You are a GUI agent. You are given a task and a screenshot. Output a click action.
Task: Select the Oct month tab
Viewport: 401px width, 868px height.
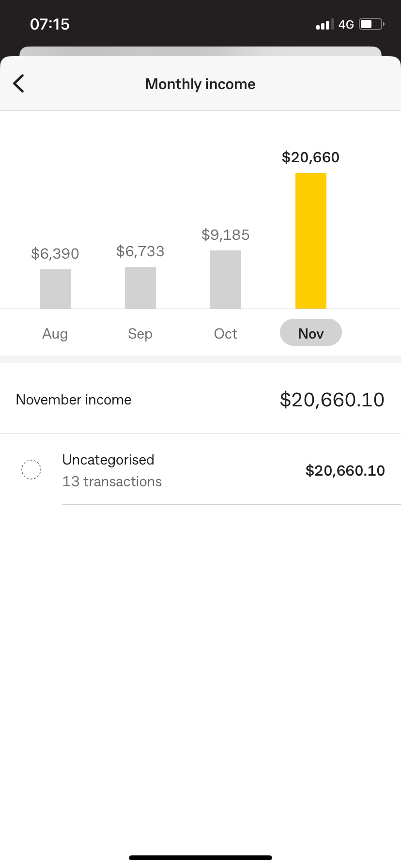tap(226, 333)
